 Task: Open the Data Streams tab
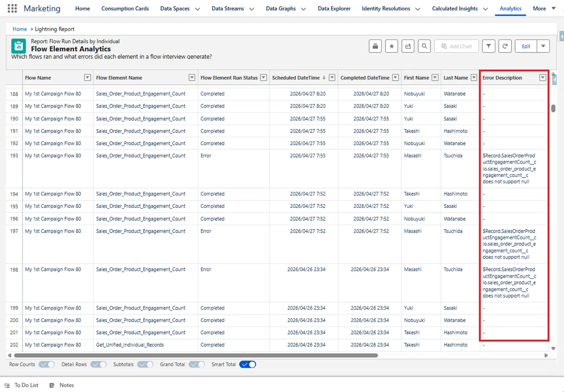227,8
